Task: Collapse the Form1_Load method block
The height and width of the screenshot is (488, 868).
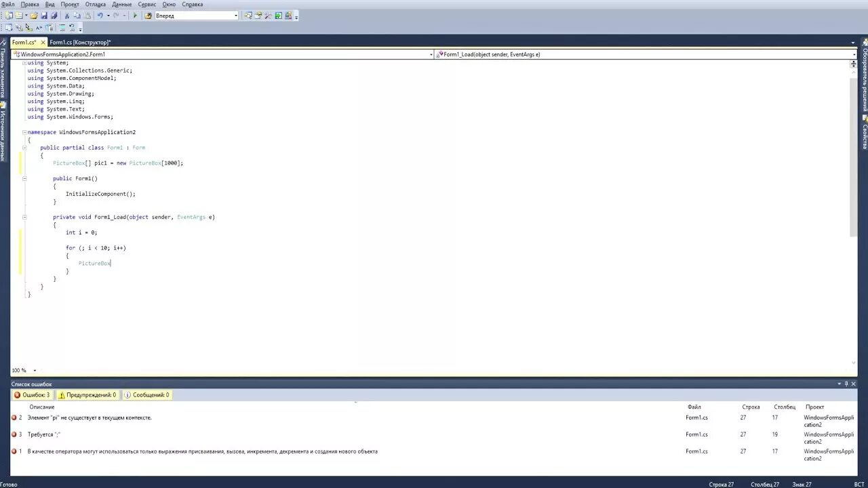Action: tap(24, 217)
